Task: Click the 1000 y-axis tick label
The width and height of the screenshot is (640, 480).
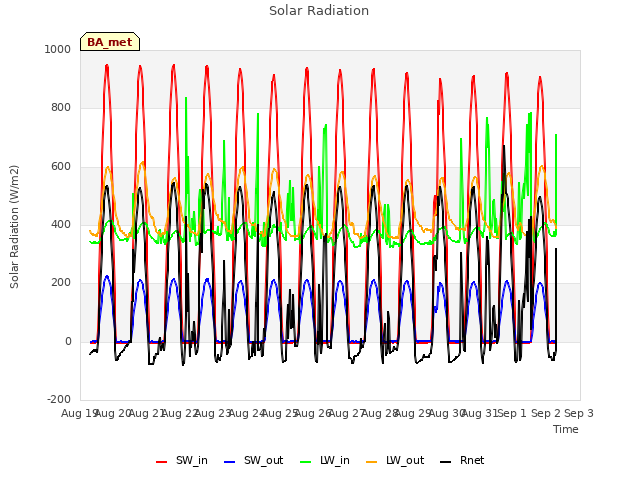Action: click(x=58, y=49)
